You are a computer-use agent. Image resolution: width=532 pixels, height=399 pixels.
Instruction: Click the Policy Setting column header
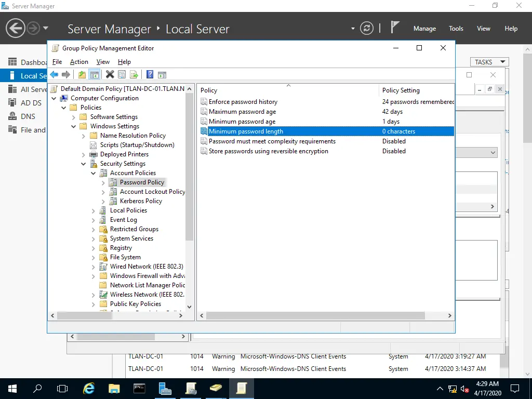[401, 90]
